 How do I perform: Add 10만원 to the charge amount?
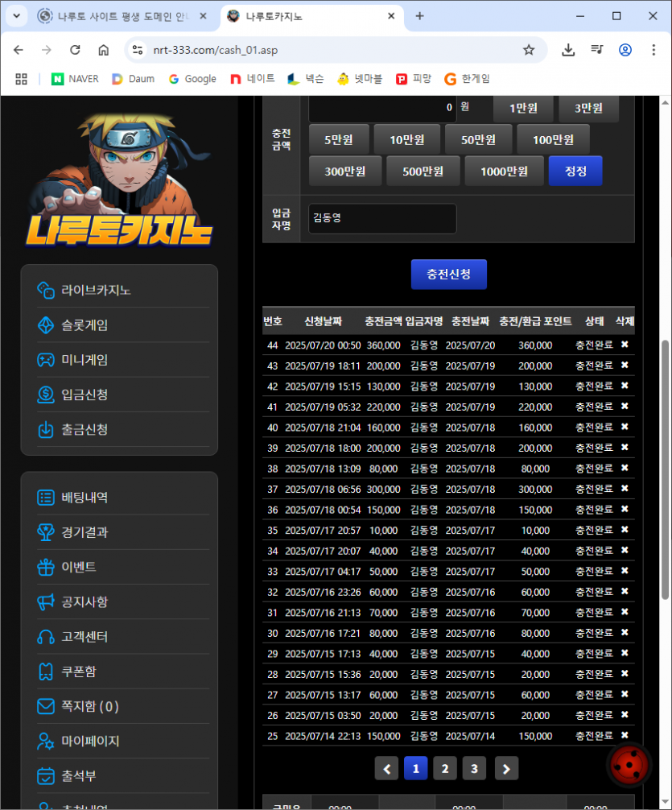(407, 139)
